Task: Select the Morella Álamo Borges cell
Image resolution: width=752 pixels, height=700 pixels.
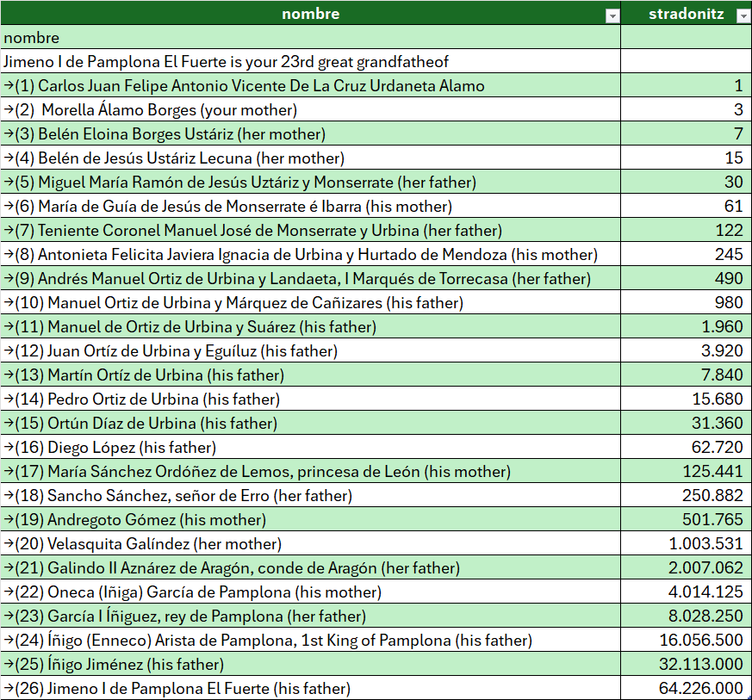Action: [x=311, y=110]
